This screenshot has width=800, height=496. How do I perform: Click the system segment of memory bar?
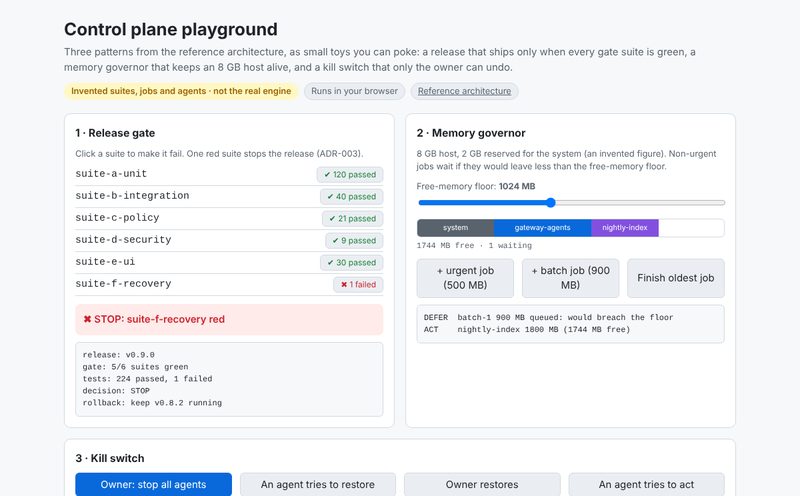[455, 228]
